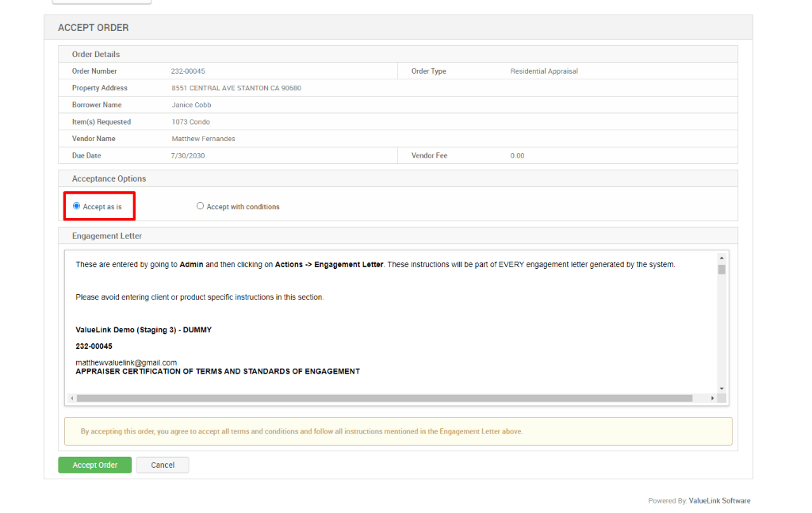Click the yellow terms and conditions notice banner

coord(398,431)
